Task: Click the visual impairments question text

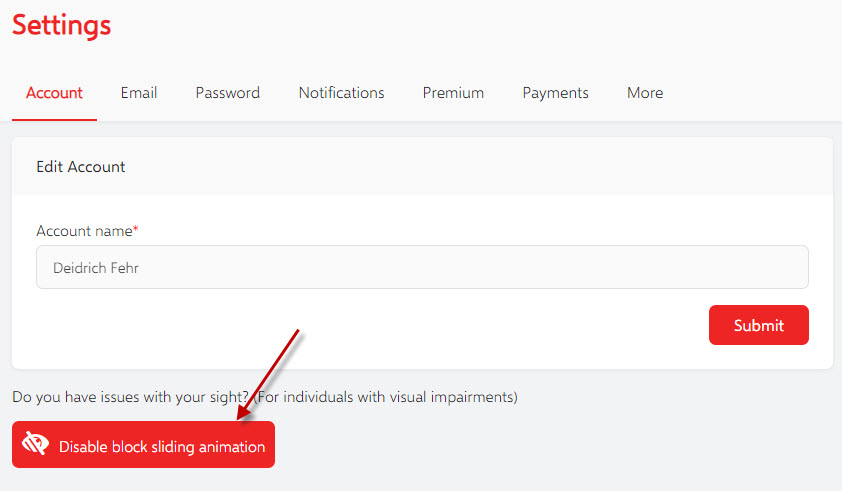Action: click(130, 397)
